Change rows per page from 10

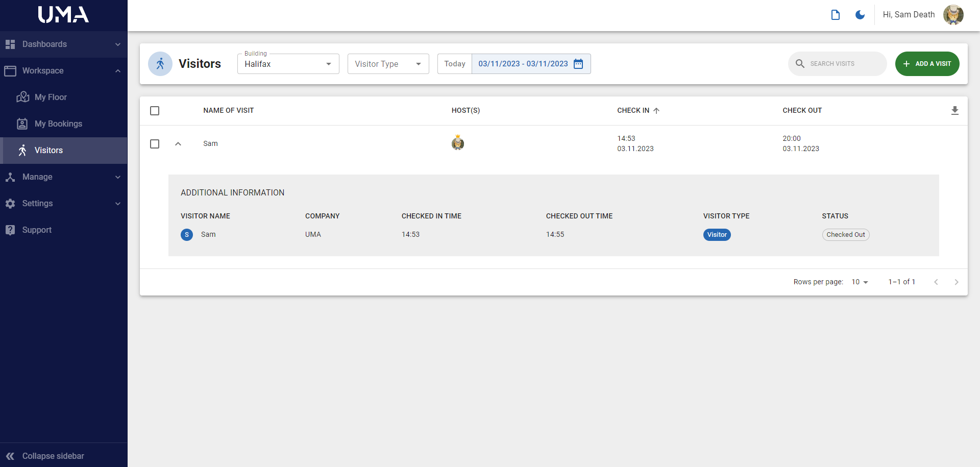[x=860, y=282]
